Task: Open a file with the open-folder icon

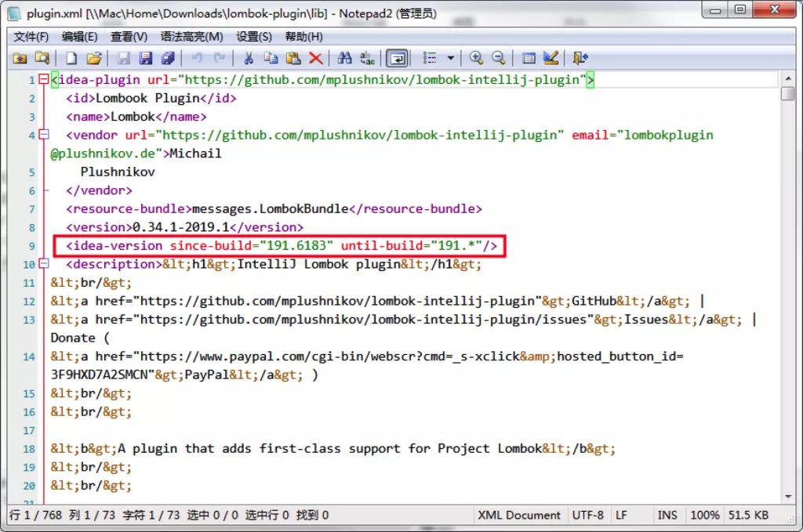Action: pyautogui.click(x=94, y=58)
